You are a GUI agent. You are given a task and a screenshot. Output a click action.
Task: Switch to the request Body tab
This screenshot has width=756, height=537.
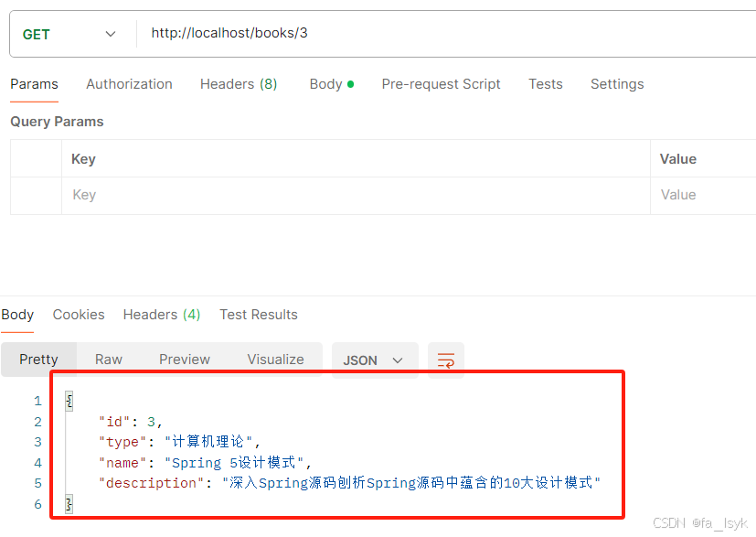click(x=331, y=84)
